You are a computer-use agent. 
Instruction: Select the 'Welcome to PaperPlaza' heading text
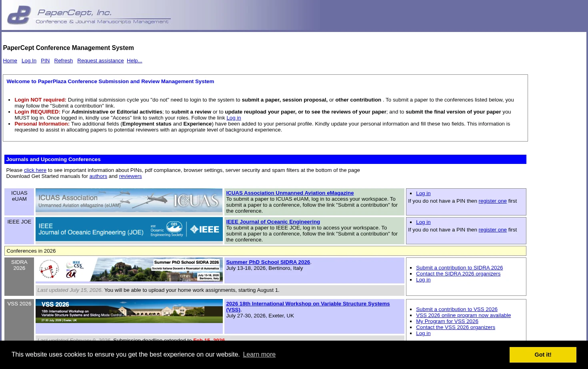pyautogui.click(x=110, y=82)
